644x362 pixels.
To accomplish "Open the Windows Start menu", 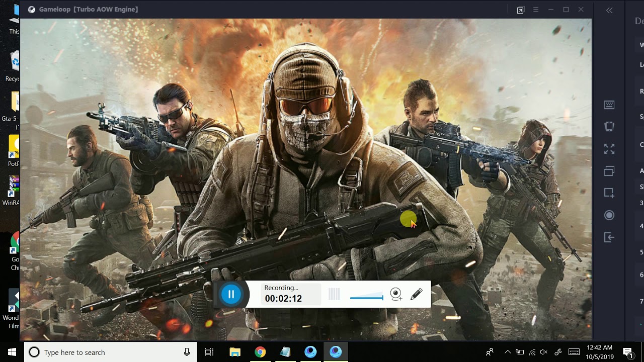I will (x=12, y=352).
